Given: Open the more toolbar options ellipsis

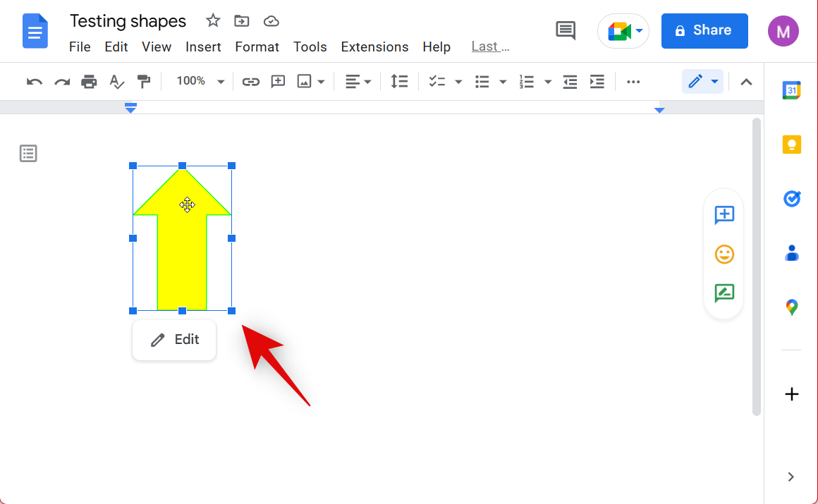Looking at the screenshot, I should click(x=633, y=82).
